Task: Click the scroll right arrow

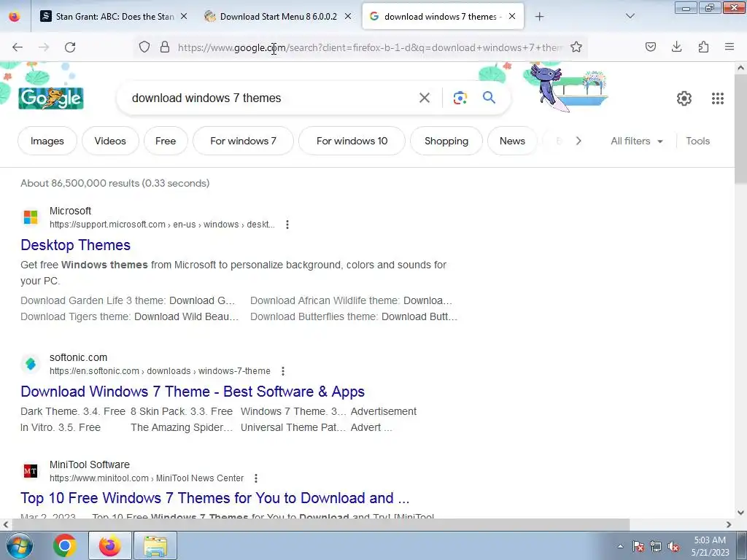Action: click(x=729, y=524)
